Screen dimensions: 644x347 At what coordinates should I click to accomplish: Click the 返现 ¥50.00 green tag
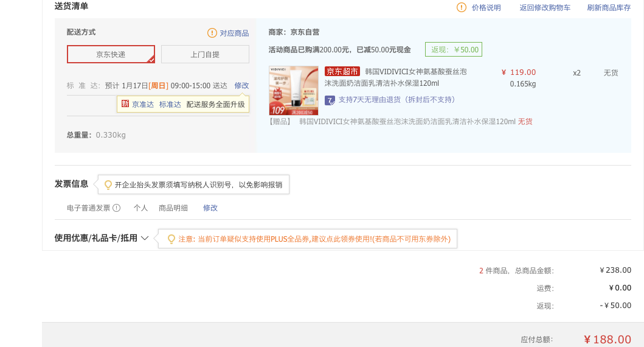[454, 49]
